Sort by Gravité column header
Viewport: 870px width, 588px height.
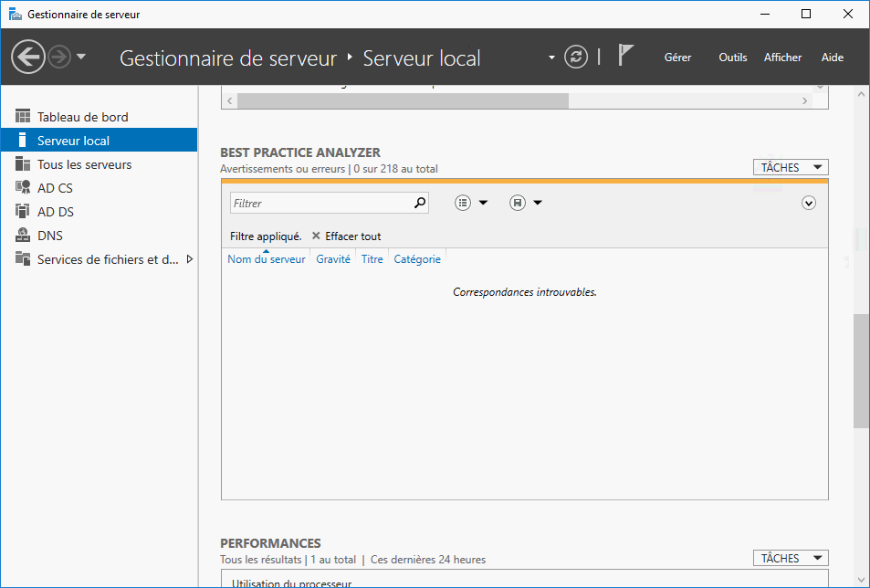(x=333, y=259)
